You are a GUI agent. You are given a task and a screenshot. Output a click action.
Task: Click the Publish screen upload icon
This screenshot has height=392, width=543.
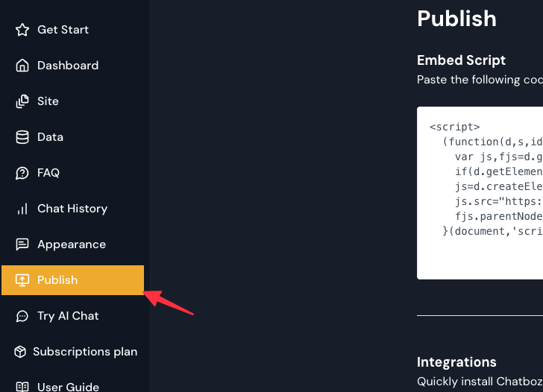tap(22, 280)
